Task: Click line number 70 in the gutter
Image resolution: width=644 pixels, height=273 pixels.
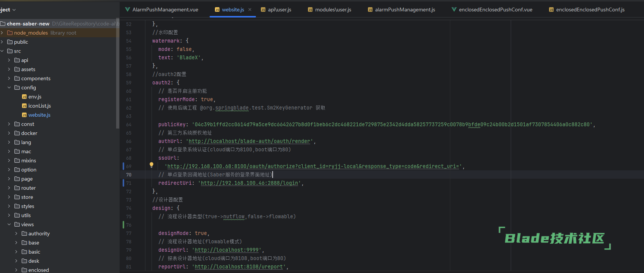Action: (x=129, y=175)
